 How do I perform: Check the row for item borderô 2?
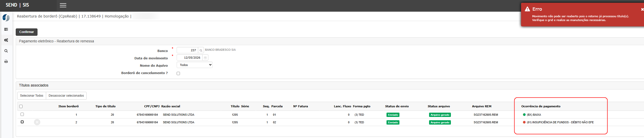point(22,122)
